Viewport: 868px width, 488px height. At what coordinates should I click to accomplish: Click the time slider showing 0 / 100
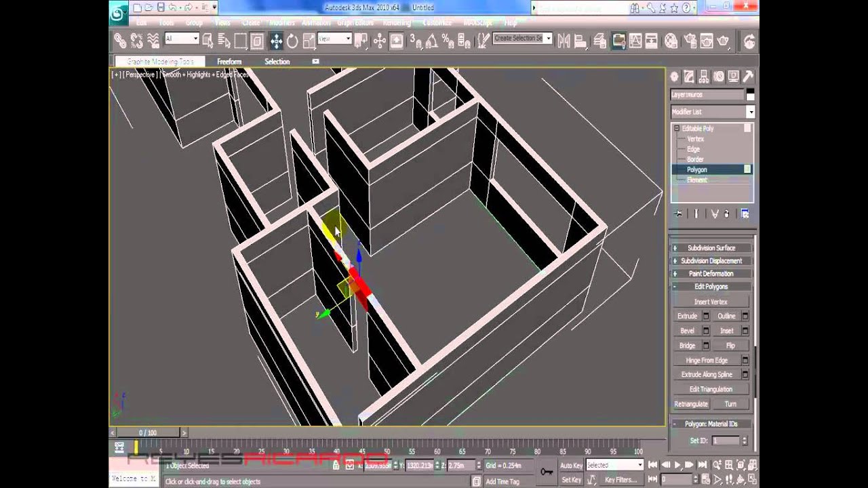[x=147, y=432]
